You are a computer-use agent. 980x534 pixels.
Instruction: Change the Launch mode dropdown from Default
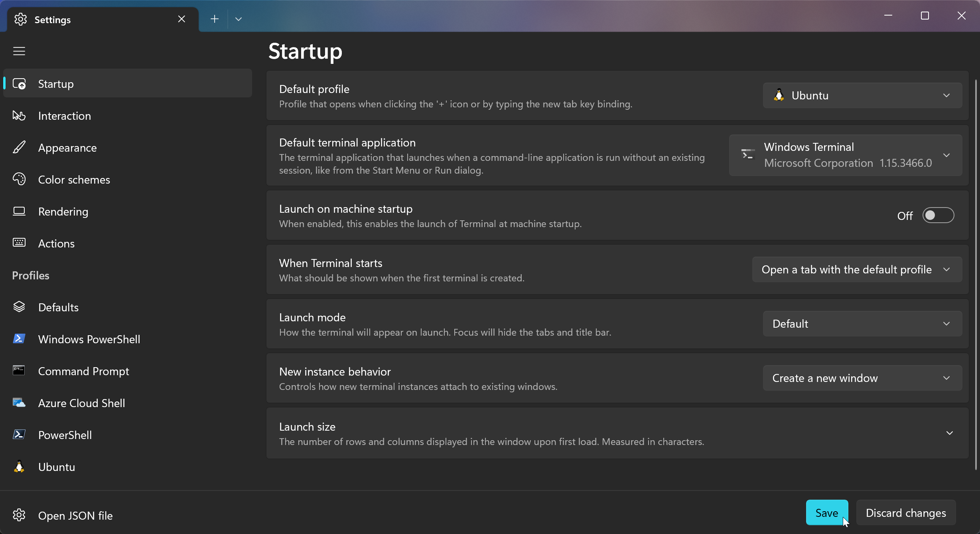click(862, 323)
